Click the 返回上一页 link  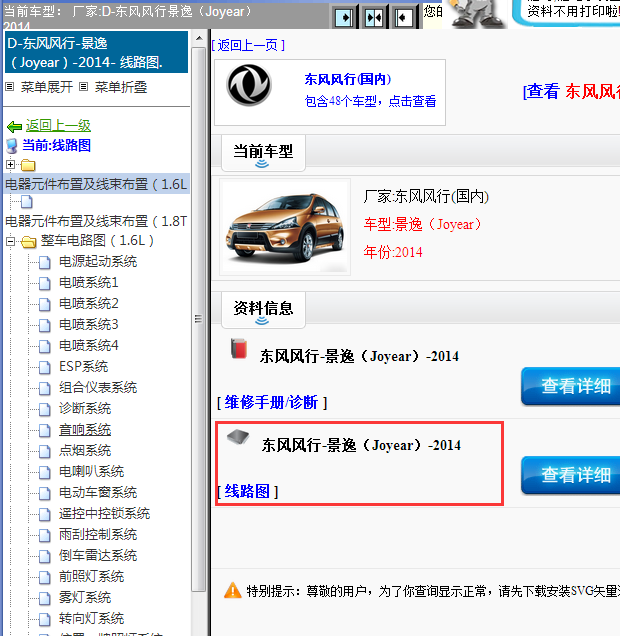coord(248,45)
